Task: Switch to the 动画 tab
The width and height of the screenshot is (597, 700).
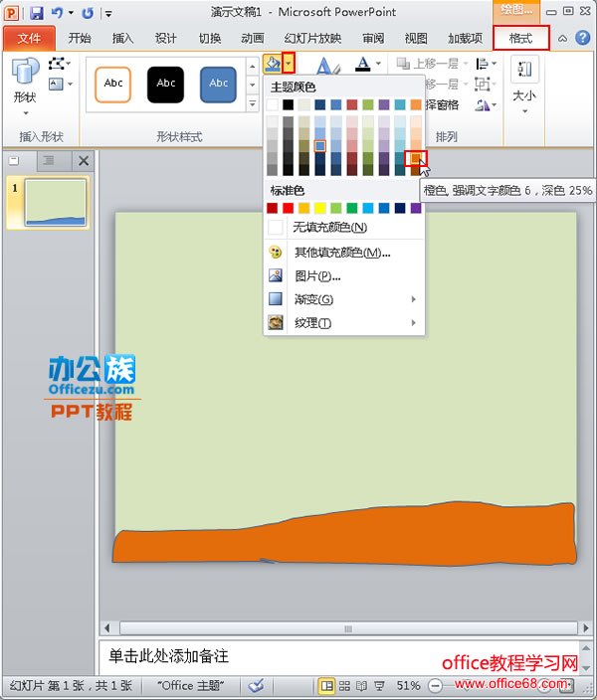Action: click(253, 39)
